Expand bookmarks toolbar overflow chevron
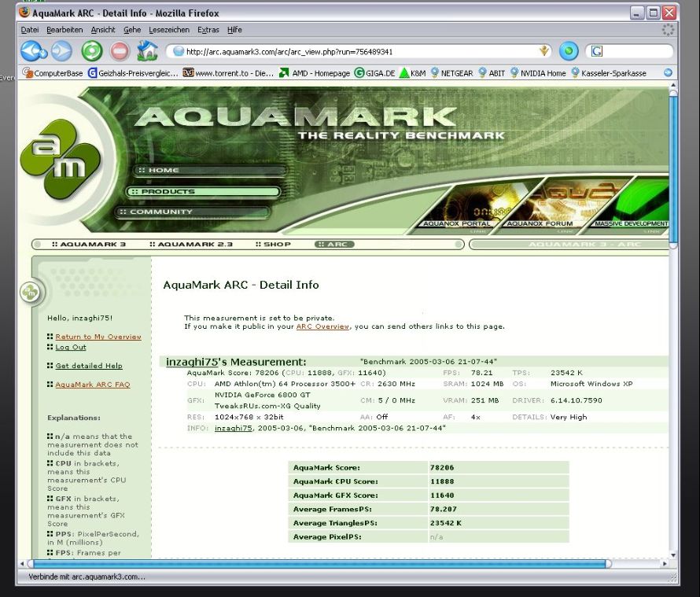This screenshot has width=700, height=597. [x=668, y=73]
